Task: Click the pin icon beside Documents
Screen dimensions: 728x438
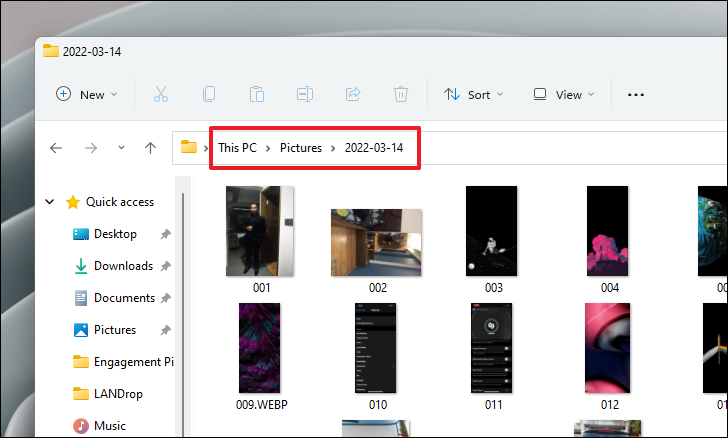Action: click(x=165, y=298)
